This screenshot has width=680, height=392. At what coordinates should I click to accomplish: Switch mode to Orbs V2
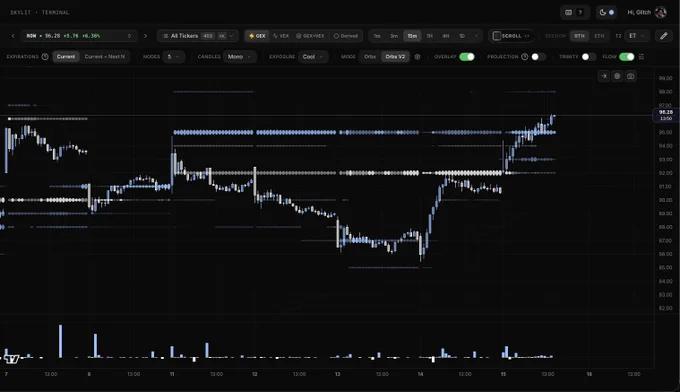tap(395, 57)
